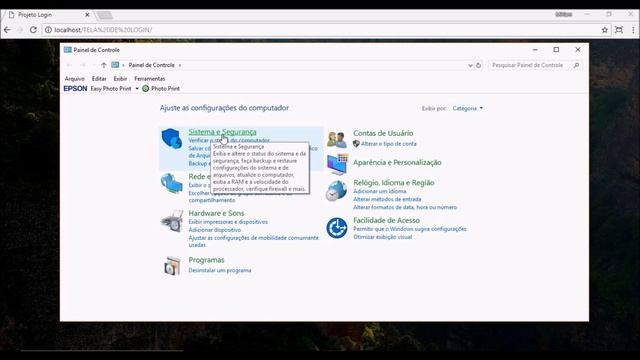Click the Chrome extension icon beside star
This screenshot has height=360, width=640.
tap(619, 30)
